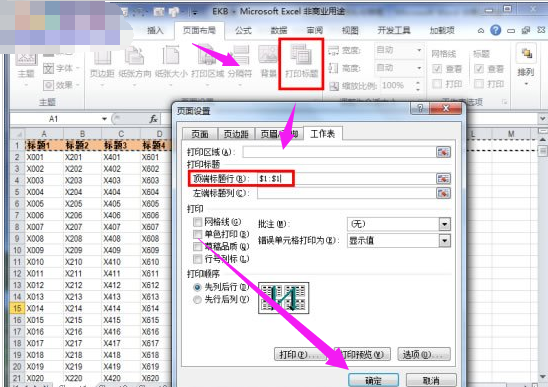The image size is (548, 387).
Task: Open theme Fonts (字体) button
Action: (62, 68)
